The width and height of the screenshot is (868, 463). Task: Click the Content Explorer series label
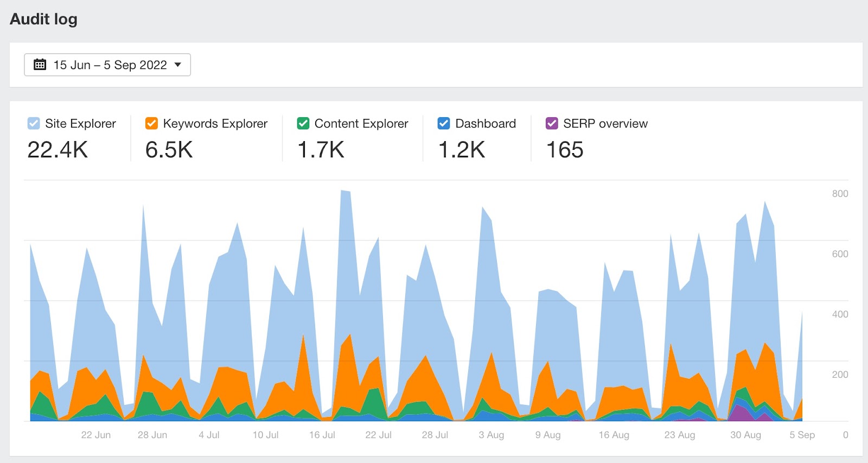361,124
